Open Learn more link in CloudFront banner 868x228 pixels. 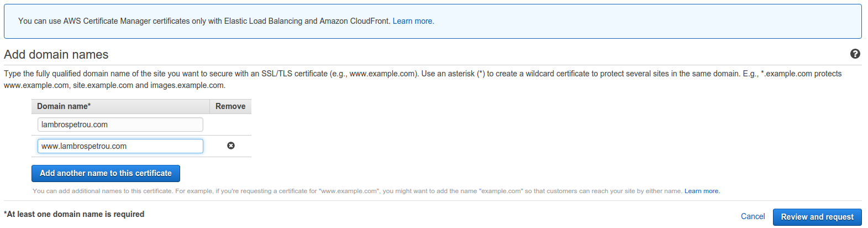pyautogui.click(x=413, y=21)
